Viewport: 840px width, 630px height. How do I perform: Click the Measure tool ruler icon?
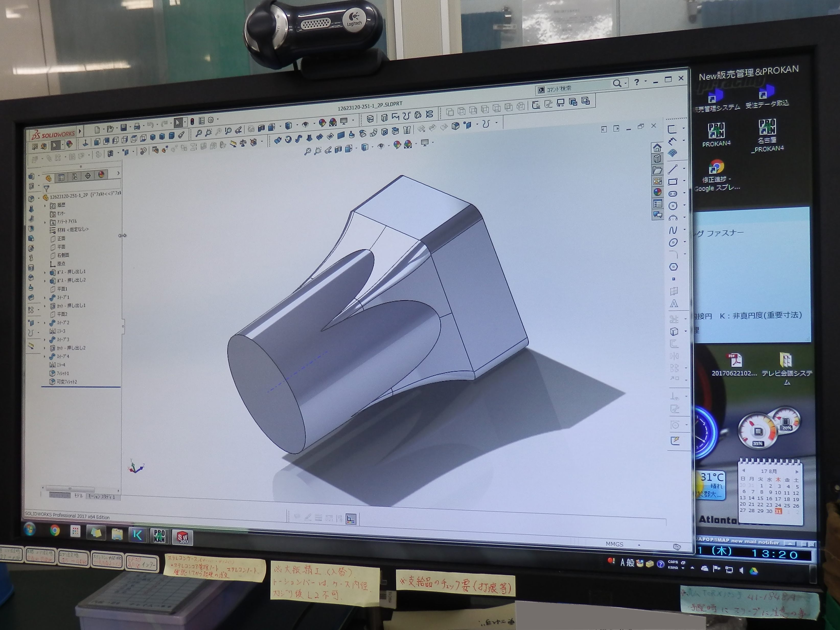[233, 144]
